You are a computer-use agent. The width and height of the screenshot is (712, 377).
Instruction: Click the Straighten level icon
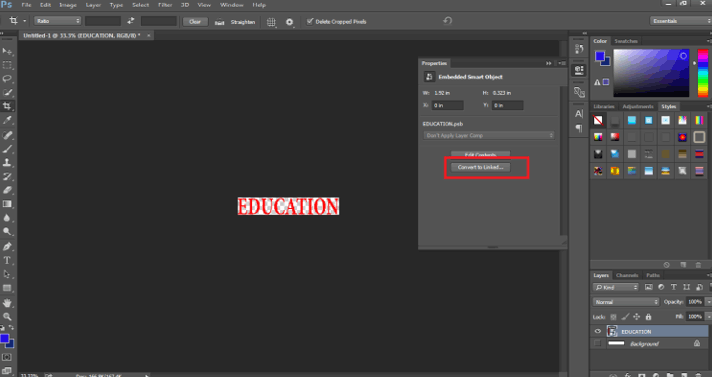(220, 22)
